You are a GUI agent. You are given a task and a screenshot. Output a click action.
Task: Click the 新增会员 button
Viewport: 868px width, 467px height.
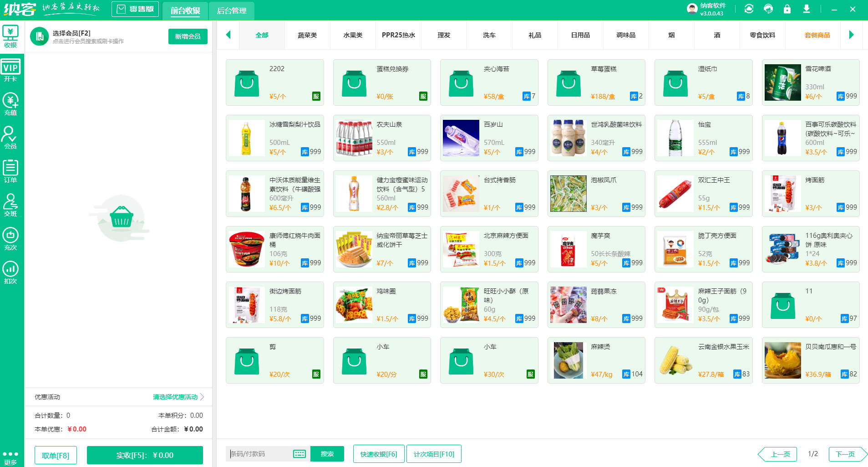[188, 36]
